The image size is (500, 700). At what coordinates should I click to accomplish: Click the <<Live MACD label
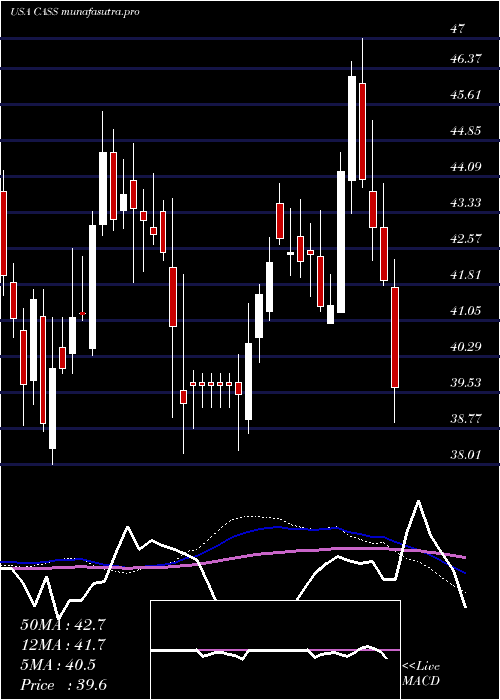(421, 674)
